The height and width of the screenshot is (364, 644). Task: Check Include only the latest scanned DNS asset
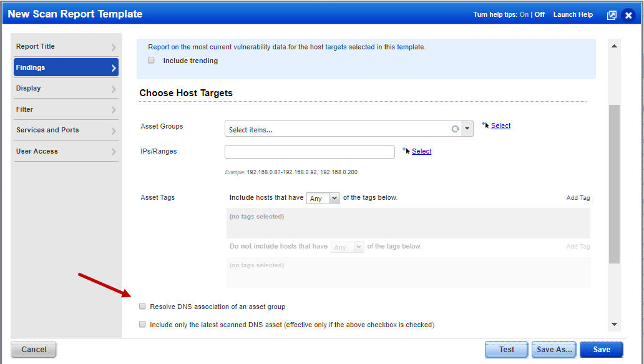[142, 324]
